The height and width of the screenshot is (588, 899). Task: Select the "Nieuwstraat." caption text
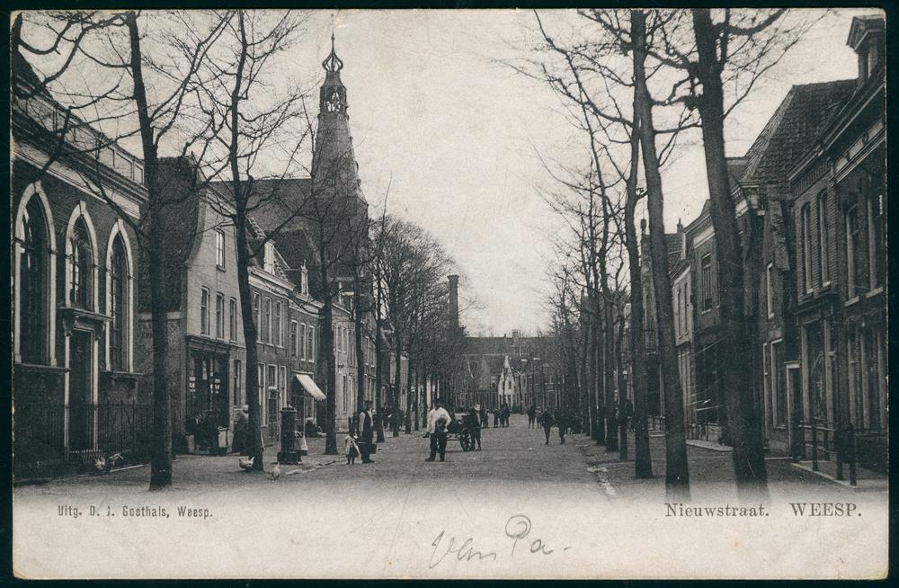717,510
